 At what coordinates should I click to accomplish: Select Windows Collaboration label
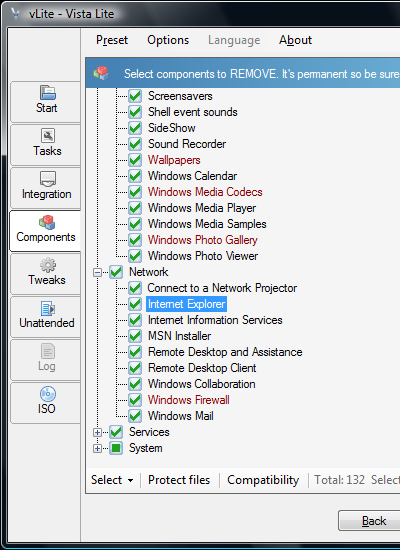pyautogui.click(x=201, y=384)
